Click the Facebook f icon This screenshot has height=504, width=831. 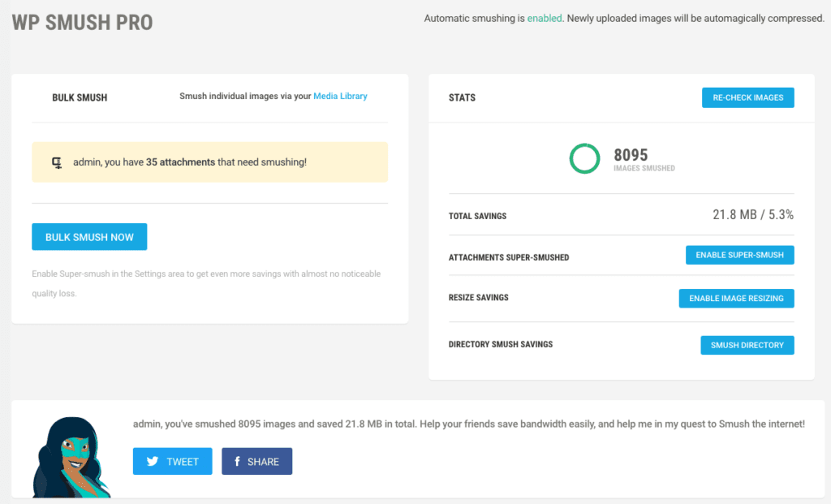pyautogui.click(x=237, y=461)
